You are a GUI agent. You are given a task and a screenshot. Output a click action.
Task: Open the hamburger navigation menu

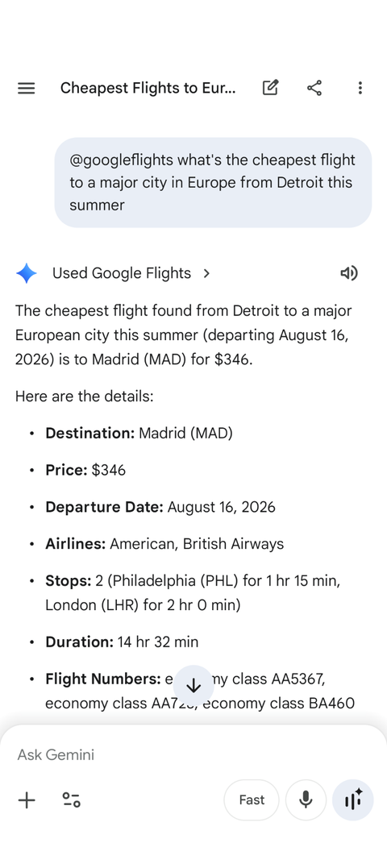(26, 88)
